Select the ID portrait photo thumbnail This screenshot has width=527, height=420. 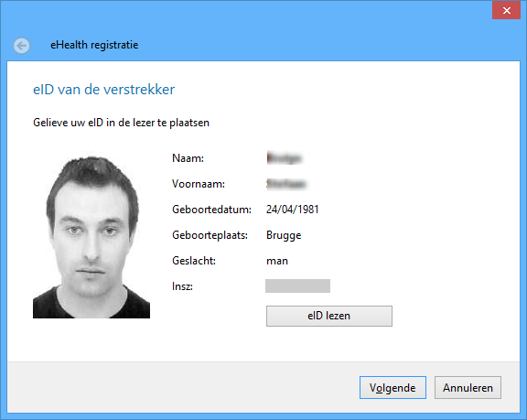pos(91,237)
